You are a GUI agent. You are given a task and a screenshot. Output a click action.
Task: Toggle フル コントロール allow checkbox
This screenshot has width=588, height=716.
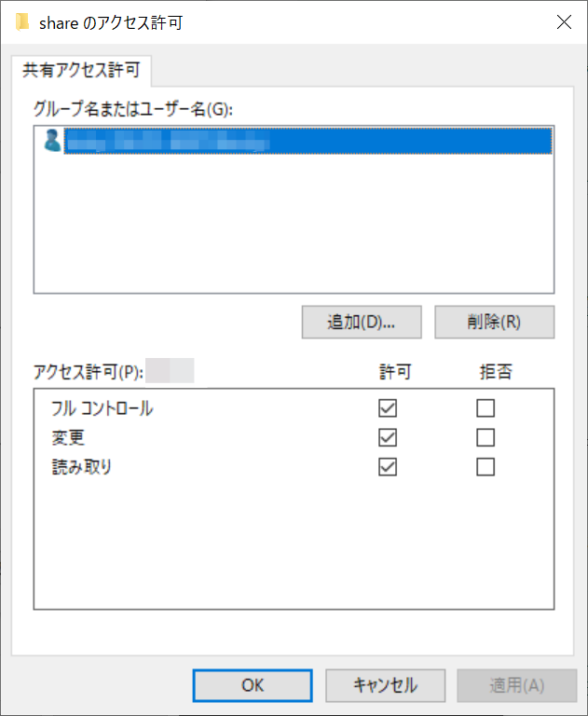point(387,407)
